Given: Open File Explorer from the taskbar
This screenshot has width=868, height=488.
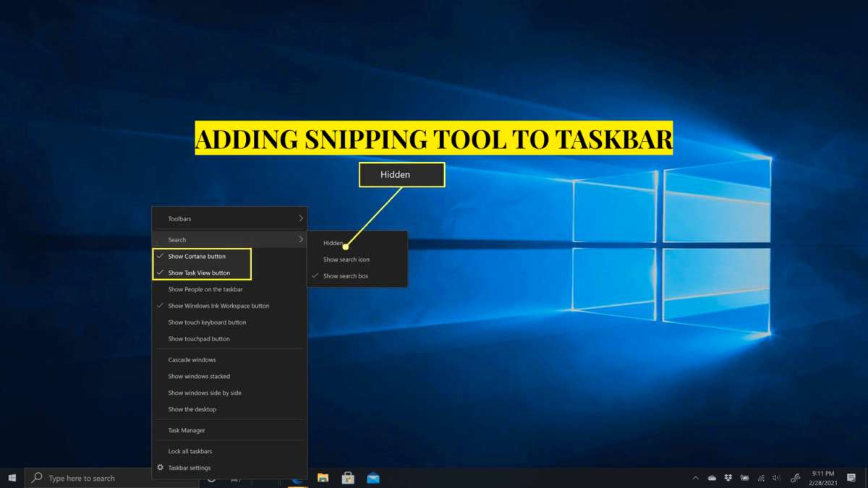Looking at the screenshot, I should click(323, 478).
